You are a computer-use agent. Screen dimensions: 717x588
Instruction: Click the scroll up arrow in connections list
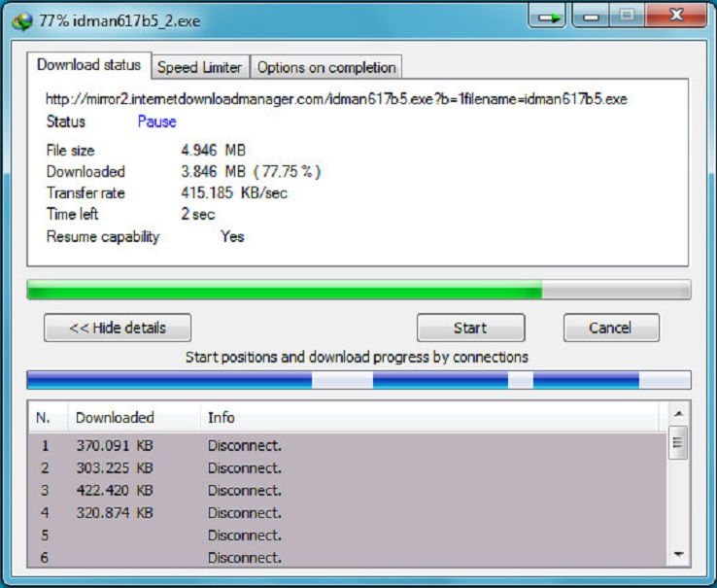point(678,414)
